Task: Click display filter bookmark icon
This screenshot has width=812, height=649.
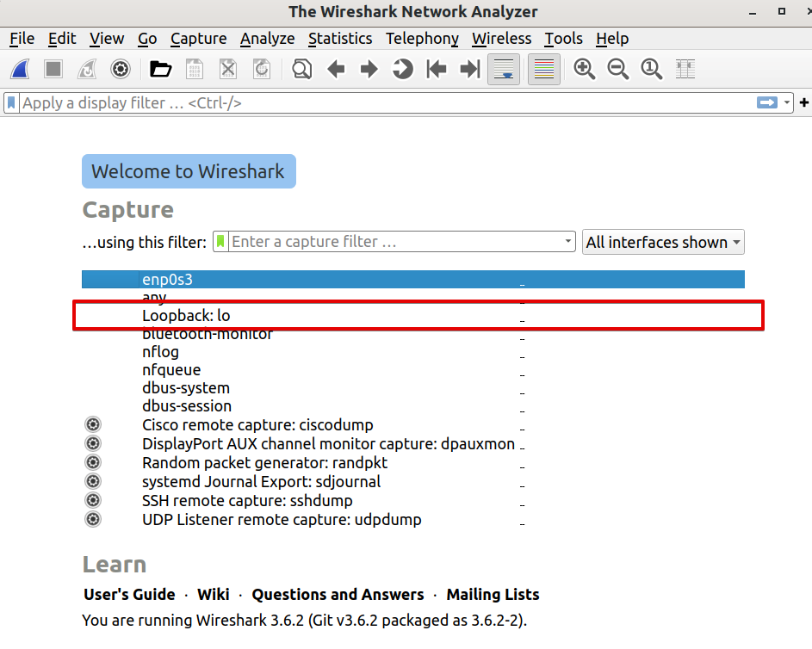Action: 11,102
